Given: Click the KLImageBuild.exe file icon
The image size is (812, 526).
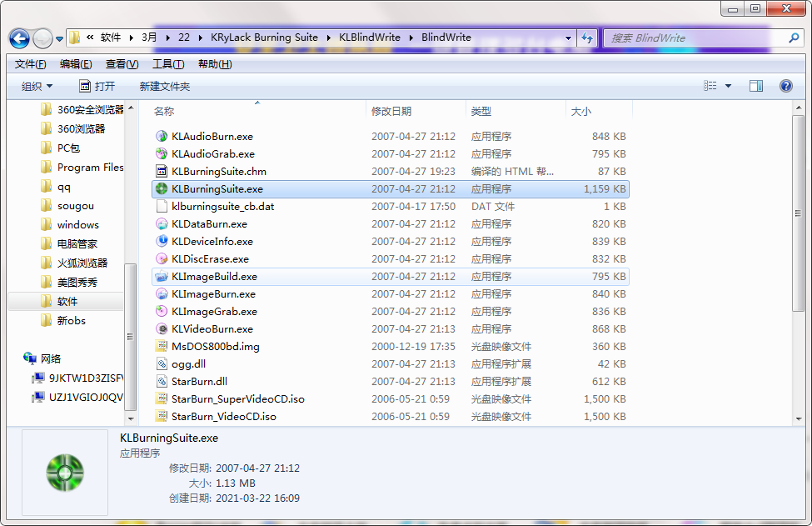Looking at the screenshot, I should pyautogui.click(x=162, y=276).
